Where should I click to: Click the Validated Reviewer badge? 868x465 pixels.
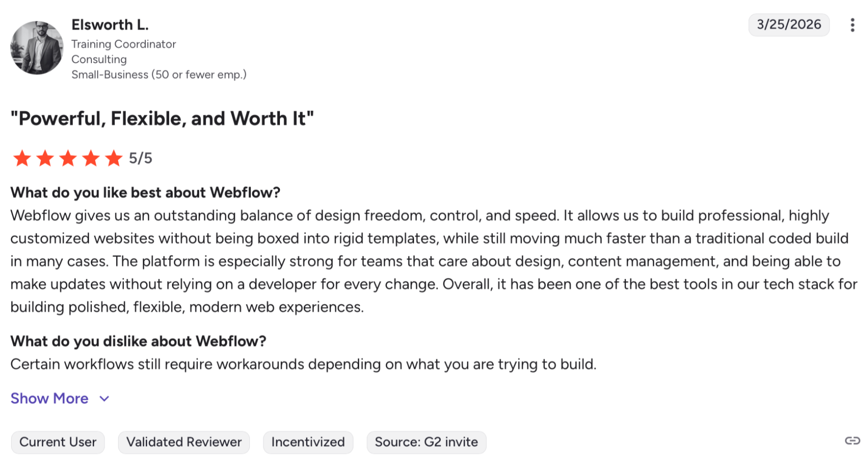tap(184, 442)
